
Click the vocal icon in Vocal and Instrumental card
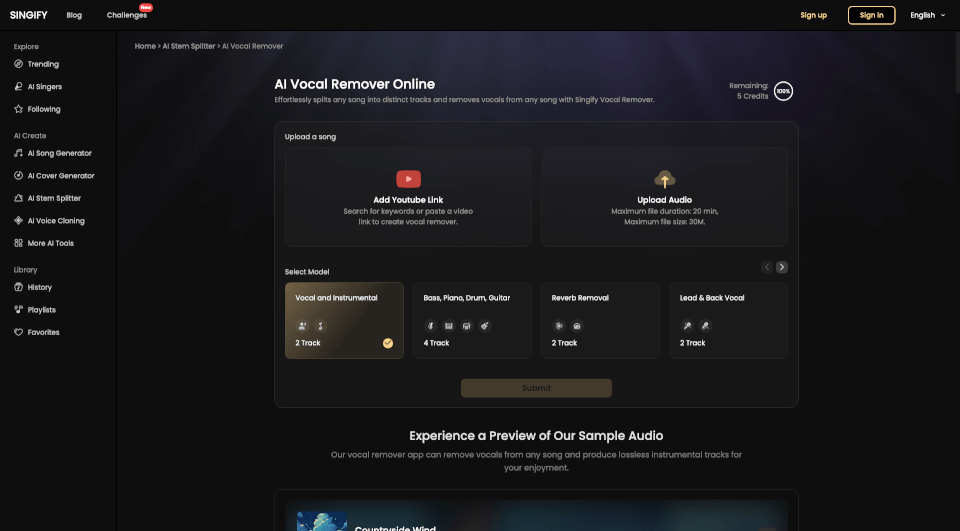(x=302, y=326)
